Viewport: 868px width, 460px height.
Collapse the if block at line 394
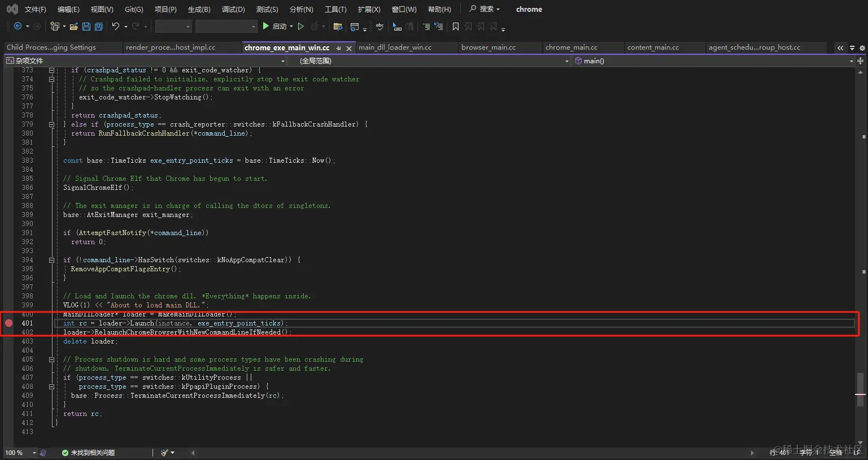coord(51,260)
